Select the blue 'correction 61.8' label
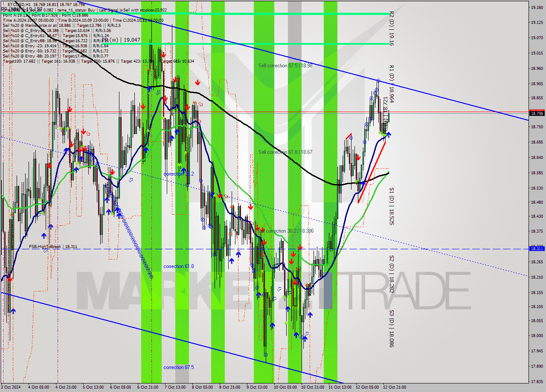Image resolution: width=546 pixels, height=392 pixels. (179, 266)
